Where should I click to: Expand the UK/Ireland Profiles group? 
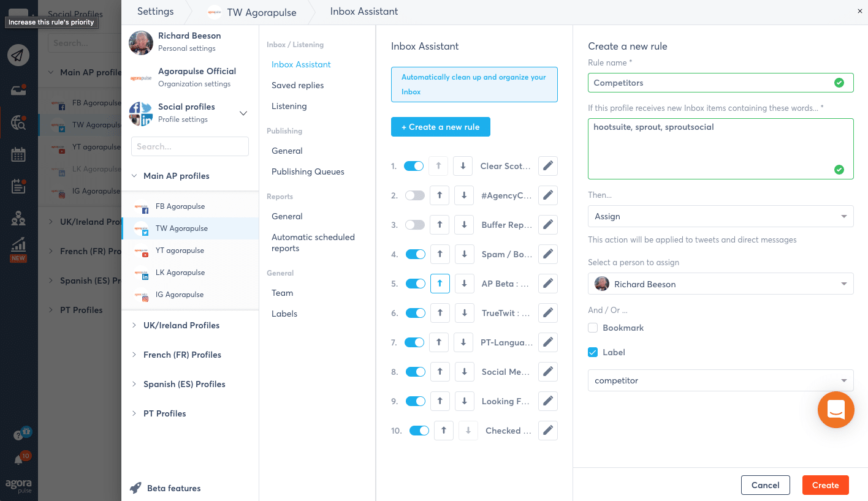(x=181, y=325)
